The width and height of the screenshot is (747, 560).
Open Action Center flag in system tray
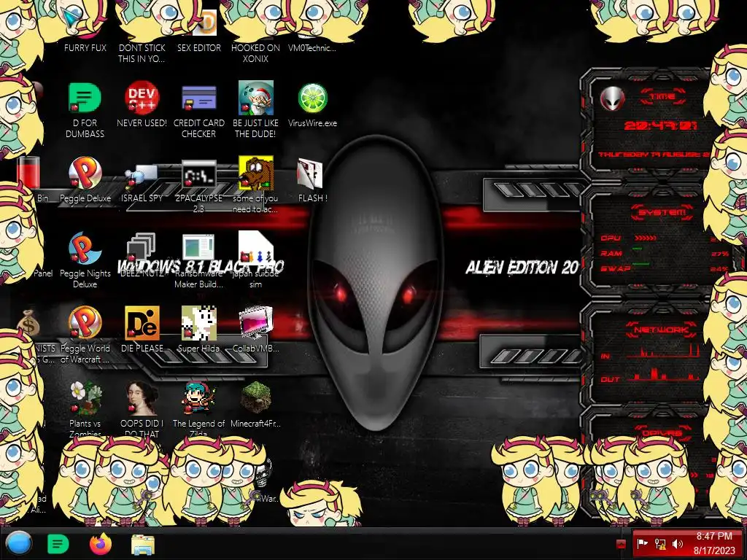coord(642,543)
